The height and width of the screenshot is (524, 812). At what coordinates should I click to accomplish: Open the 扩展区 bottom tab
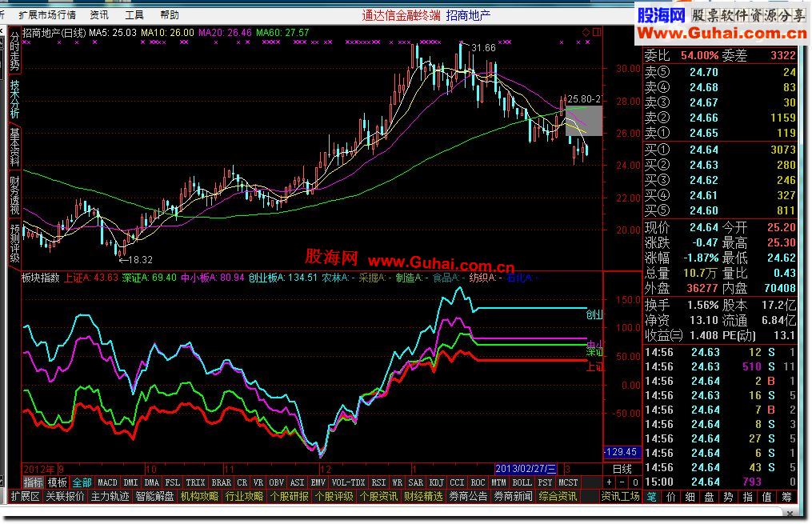tap(26, 497)
